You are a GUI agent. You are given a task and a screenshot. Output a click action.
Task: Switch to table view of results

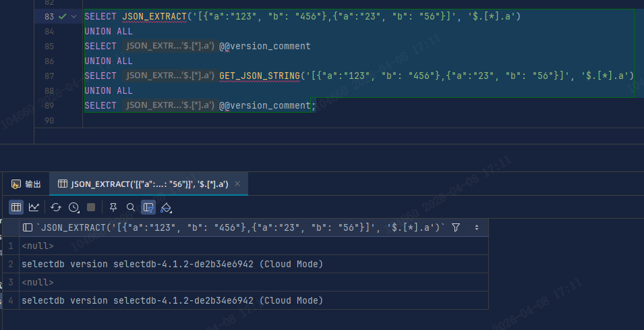(16, 207)
